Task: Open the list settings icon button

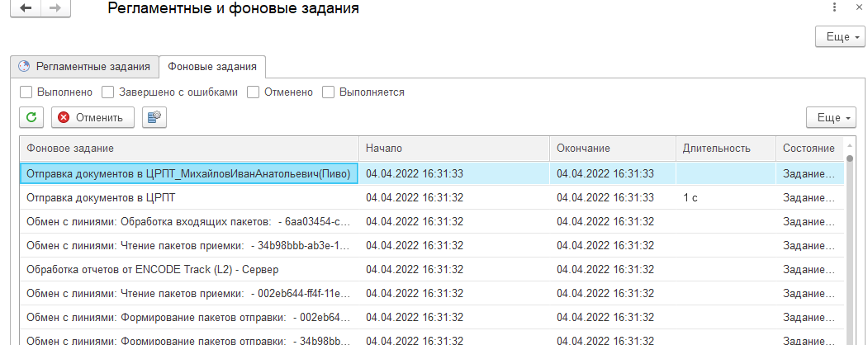Action: pyautogui.click(x=154, y=117)
